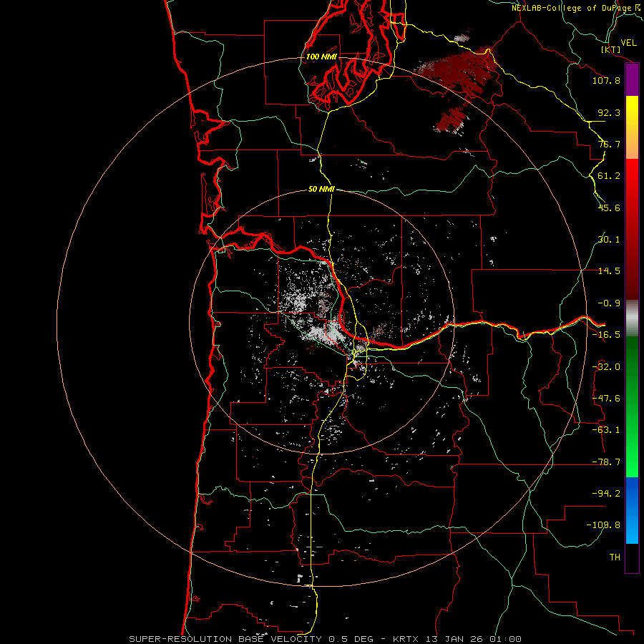Select the -16.5 scale value
The height and width of the screenshot is (644, 644).
tap(606, 335)
